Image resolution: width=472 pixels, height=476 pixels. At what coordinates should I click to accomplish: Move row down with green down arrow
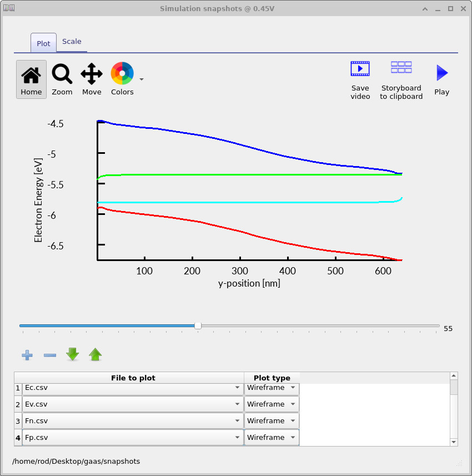(x=73, y=354)
